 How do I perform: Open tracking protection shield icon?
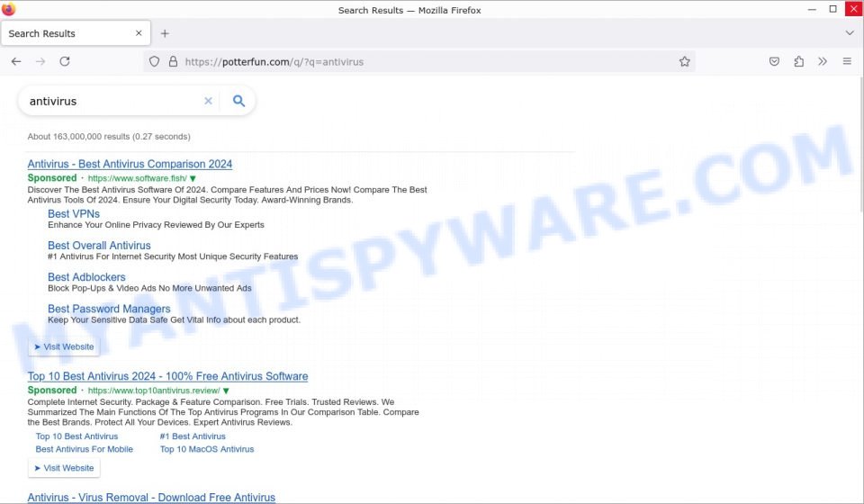coord(154,62)
